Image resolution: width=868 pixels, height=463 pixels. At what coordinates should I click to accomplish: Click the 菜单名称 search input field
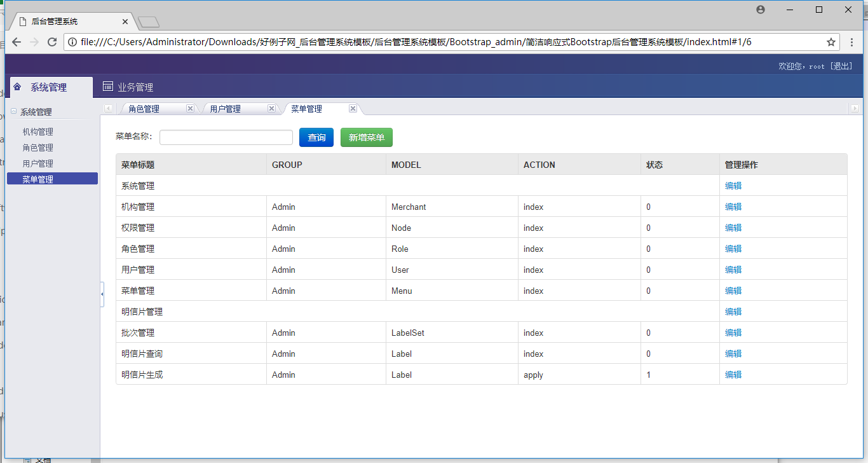[226, 137]
